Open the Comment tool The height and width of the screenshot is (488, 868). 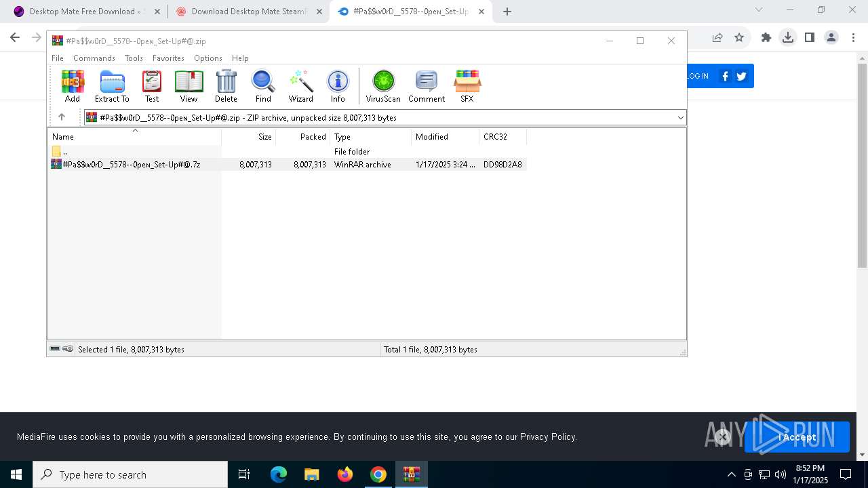[x=427, y=86]
